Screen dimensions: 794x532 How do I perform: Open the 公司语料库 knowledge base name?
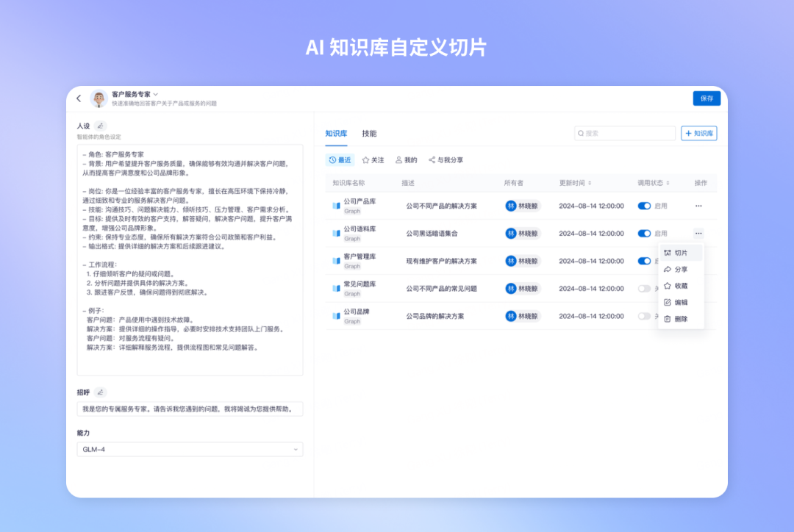(x=360, y=229)
